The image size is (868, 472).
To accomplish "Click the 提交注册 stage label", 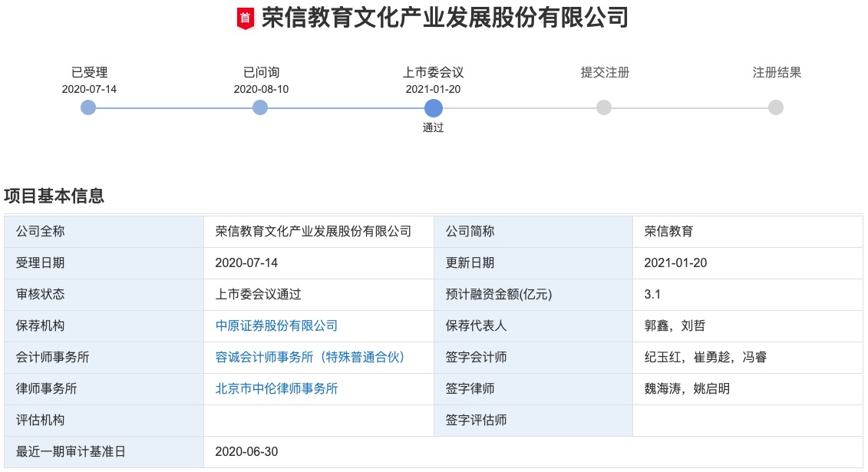I will tap(605, 72).
